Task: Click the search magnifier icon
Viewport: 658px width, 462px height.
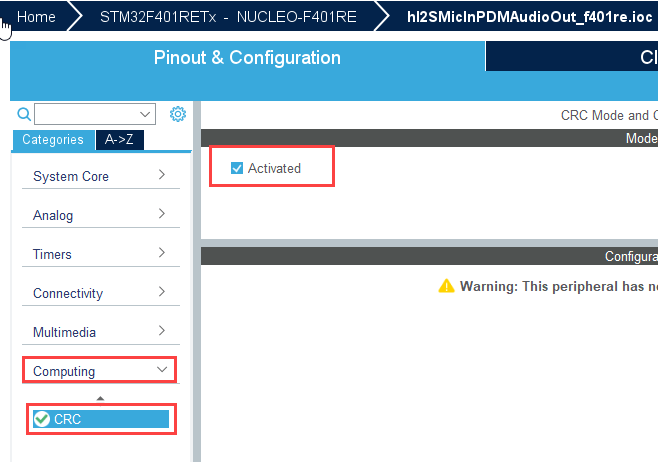Action: pyautogui.click(x=25, y=114)
